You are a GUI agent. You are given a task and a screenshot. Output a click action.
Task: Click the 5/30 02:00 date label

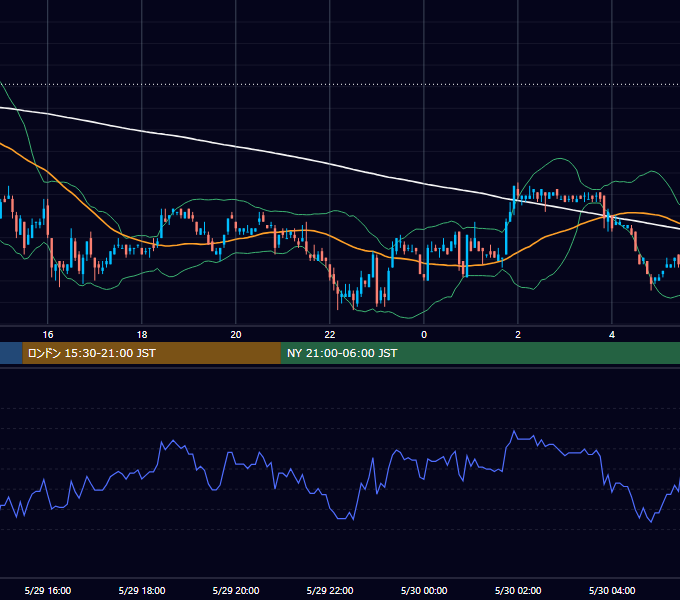click(x=518, y=590)
